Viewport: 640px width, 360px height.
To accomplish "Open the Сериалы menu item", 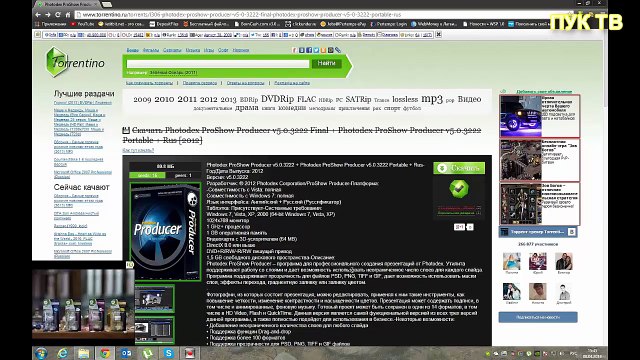I will (172, 50).
